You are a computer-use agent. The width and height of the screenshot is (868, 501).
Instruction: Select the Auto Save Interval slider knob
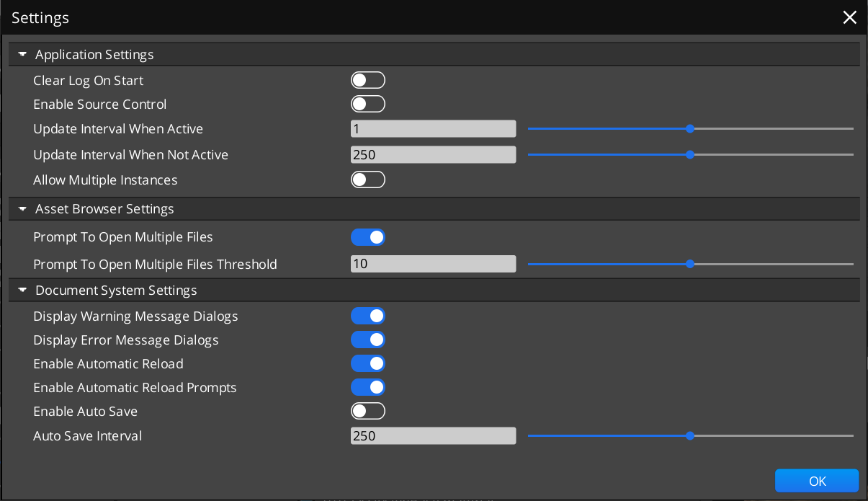[x=690, y=435]
